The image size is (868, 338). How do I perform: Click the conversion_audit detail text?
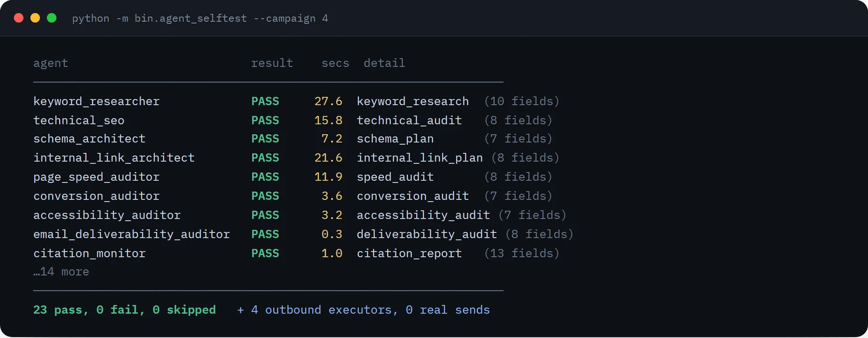(x=413, y=196)
